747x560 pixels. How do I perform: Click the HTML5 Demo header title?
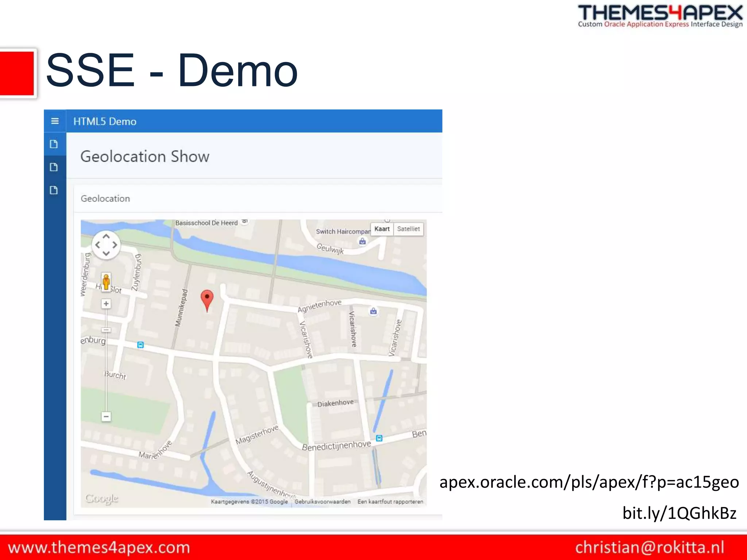click(105, 121)
